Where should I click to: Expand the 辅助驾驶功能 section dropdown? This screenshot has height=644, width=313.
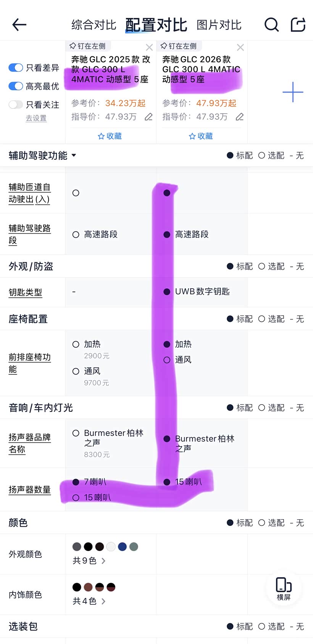coord(74,156)
